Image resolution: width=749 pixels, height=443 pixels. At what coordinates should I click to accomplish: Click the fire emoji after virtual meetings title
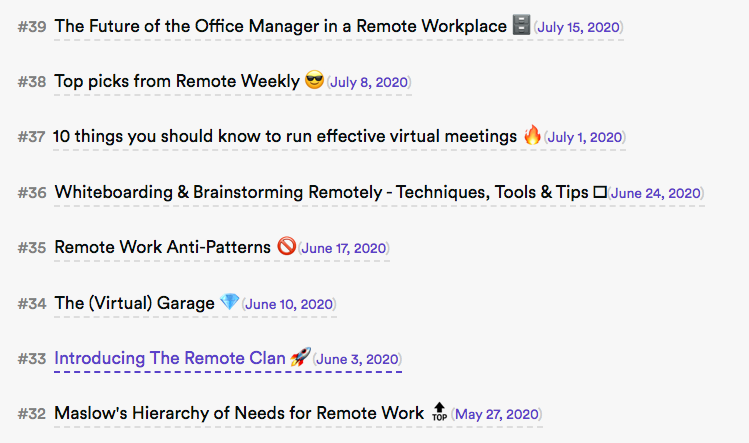pyautogui.click(x=532, y=136)
